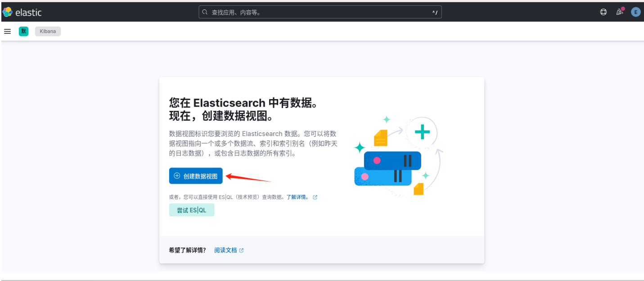This screenshot has width=644, height=281.
Task: Click the data view illustration
Action: click(399, 155)
